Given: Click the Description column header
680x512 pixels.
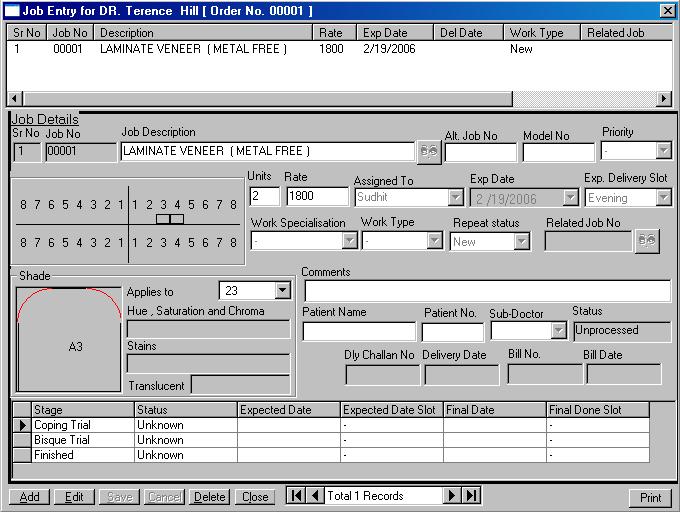Looking at the screenshot, I should (205, 33).
